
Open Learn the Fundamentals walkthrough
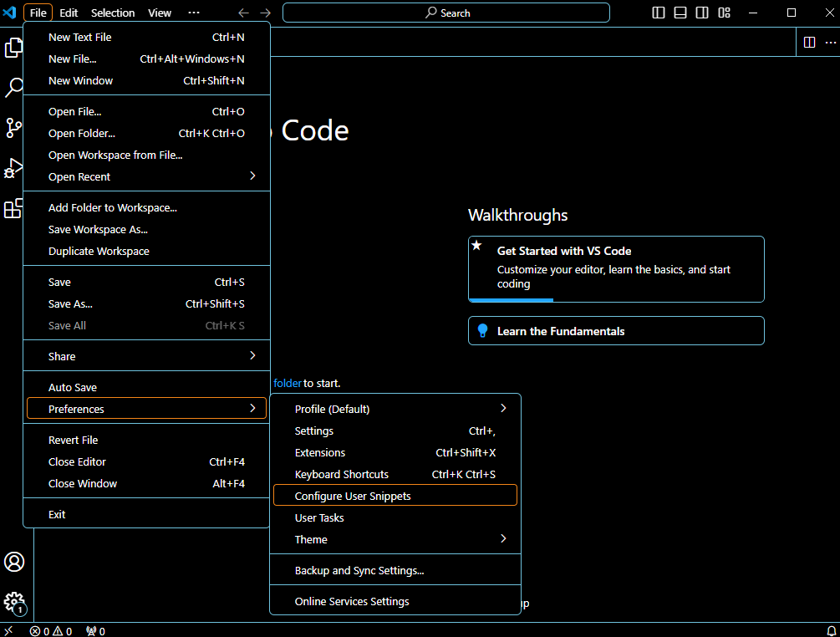pyautogui.click(x=616, y=330)
